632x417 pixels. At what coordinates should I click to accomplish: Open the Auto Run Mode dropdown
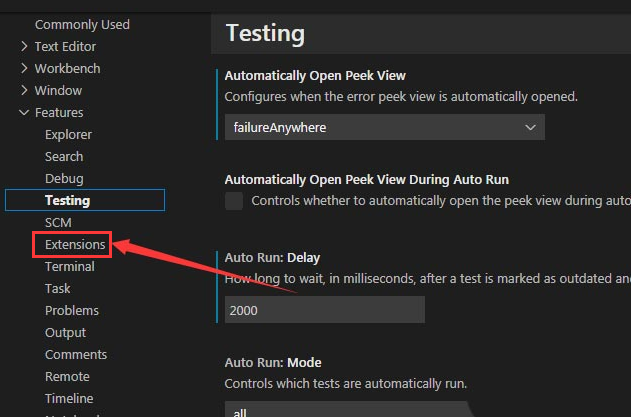point(347,409)
